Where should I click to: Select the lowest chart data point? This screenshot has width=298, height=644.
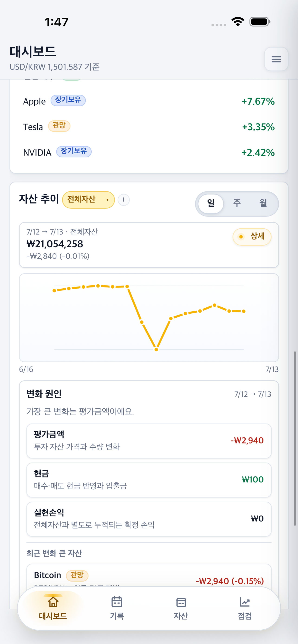156,350
